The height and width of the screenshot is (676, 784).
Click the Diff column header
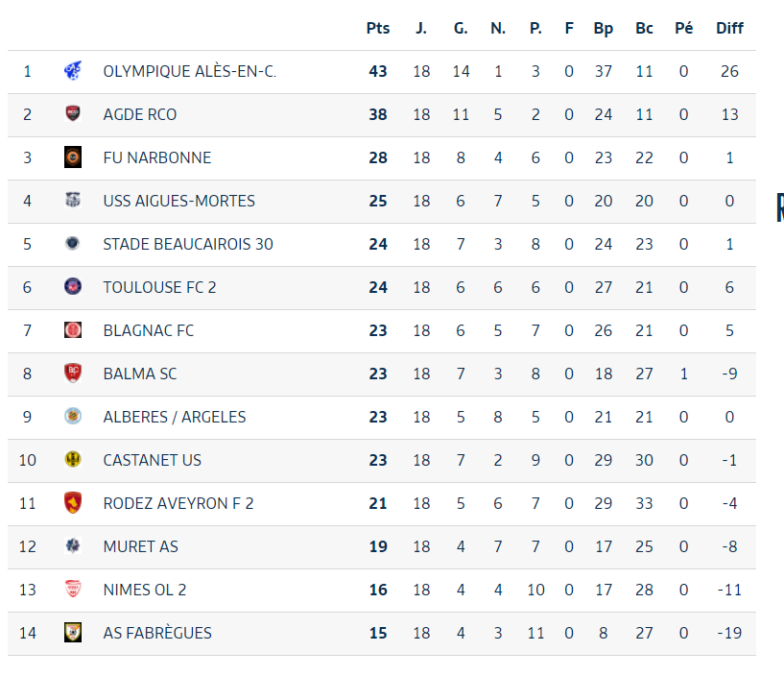[x=729, y=28]
